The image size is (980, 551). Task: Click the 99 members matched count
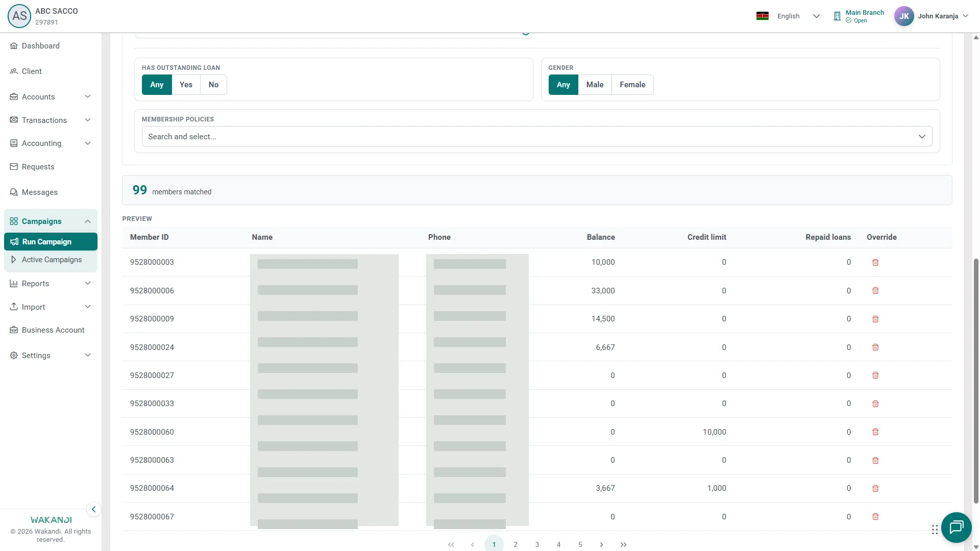pyautogui.click(x=172, y=190)
